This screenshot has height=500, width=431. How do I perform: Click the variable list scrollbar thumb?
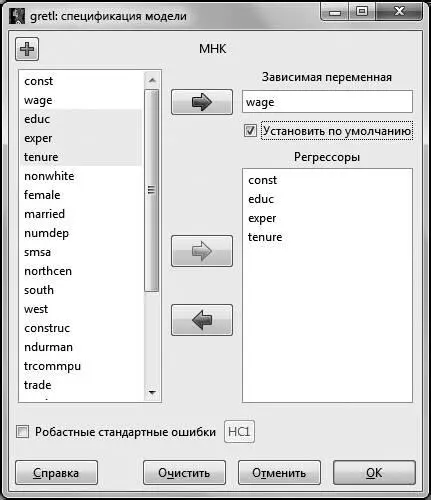coord(152,191)
